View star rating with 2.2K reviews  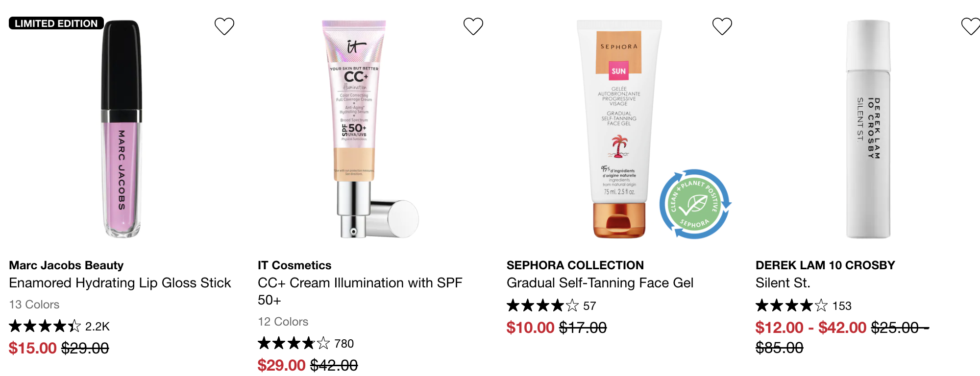(x=59, y=326)
